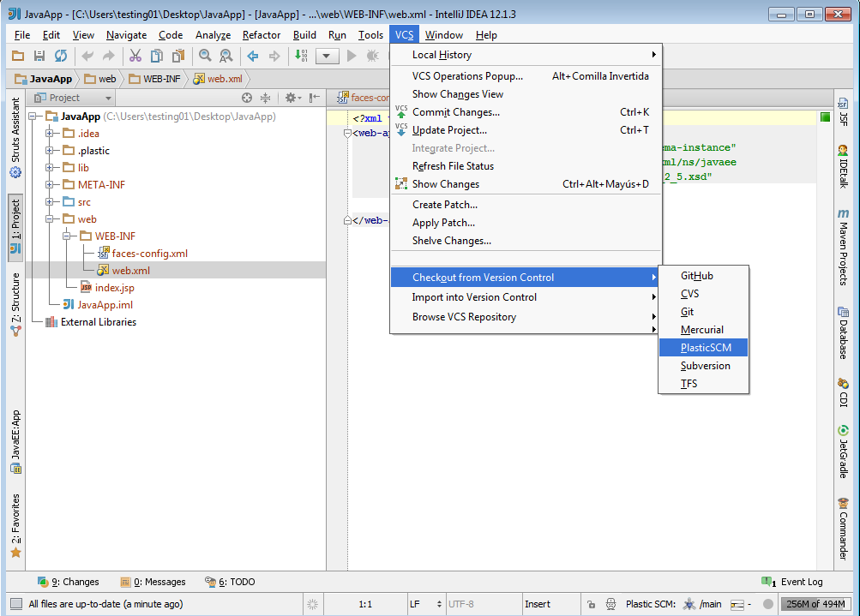This screenshot has width=860, height=616.
Task: Expand the lib folder node
Action: coord(50,168)
